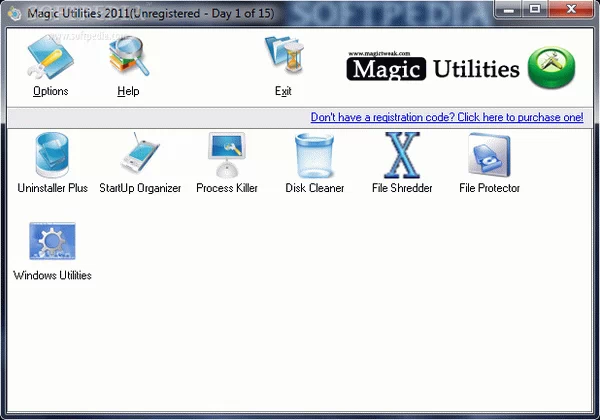Viewport: 600px width, 420px height.
Task: Open Disk Cleaner trash bin icon
Action: 315,155
